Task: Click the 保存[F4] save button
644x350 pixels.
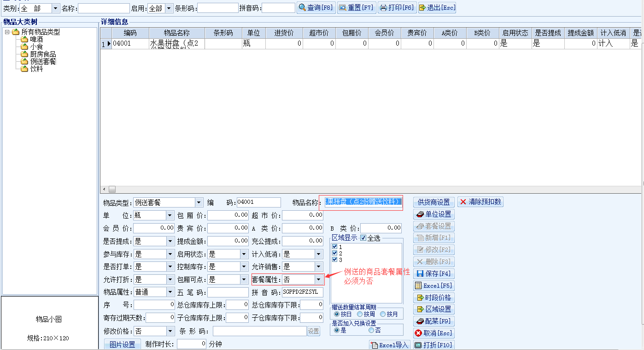Action: coord(434,274)
